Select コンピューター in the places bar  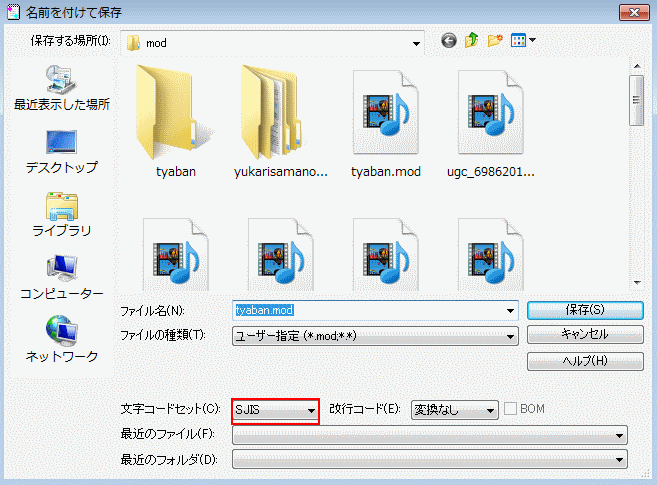pyautogui.click(x=62, y=277)
